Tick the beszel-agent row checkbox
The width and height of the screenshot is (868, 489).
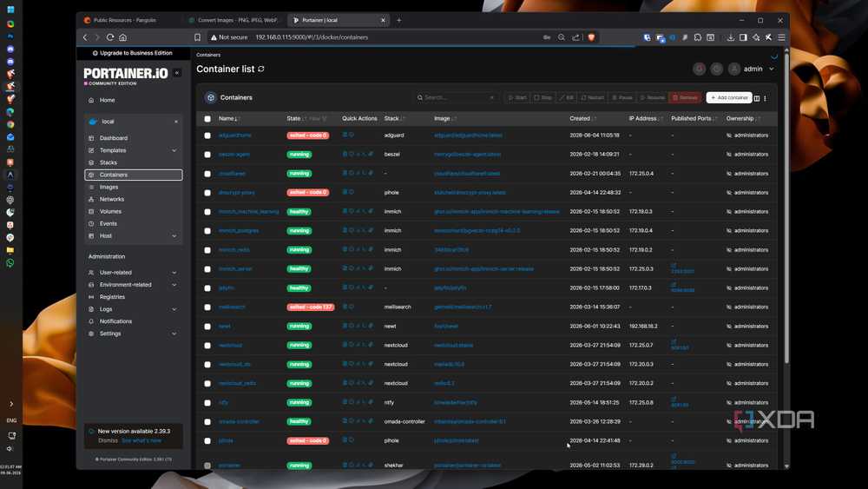pyautogui.click(x=207, y=155)
